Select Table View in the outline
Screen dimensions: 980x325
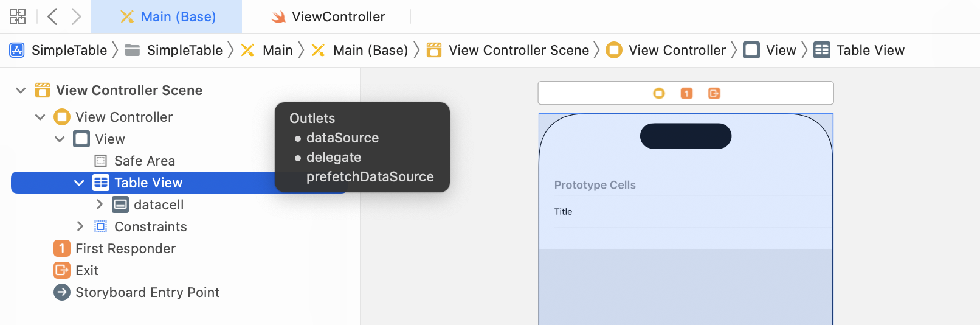tap(148, 183)
